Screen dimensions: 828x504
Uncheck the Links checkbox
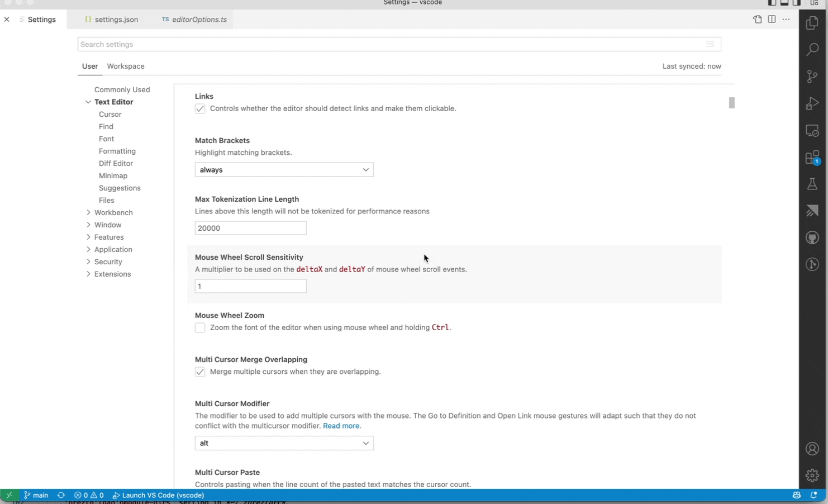click(x=200, y=109)
